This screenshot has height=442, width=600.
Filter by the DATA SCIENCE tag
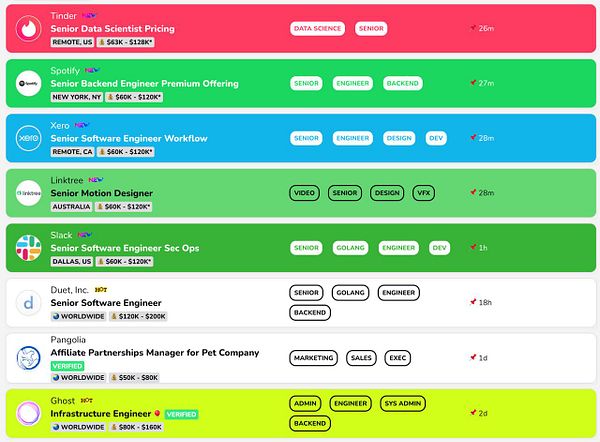[317, 28]
